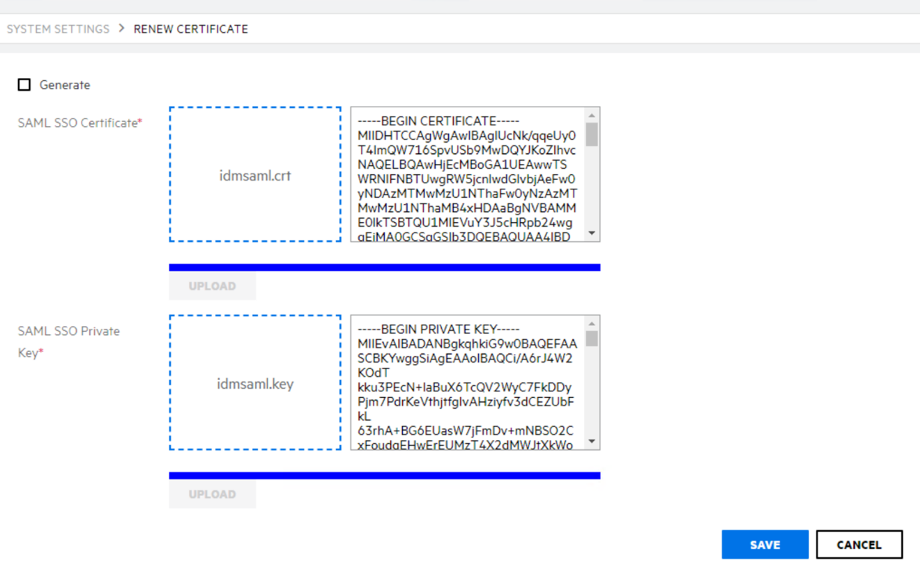Viewport: 920px width, 588px height.
Task: Toggle the Generate option off
Action: pyautogui.click(x=25, y=84)
